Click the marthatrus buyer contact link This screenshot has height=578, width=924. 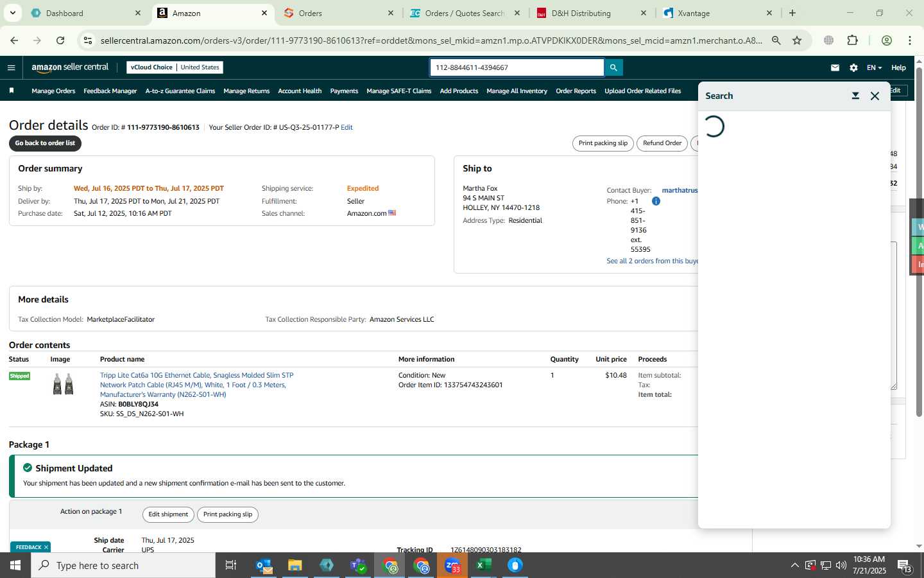(680, 190)
